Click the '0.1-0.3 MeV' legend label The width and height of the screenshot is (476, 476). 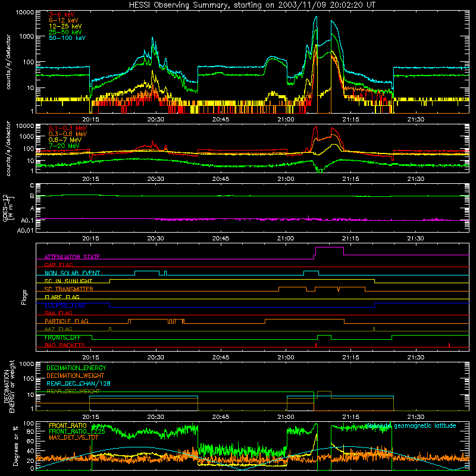[68, 128]
